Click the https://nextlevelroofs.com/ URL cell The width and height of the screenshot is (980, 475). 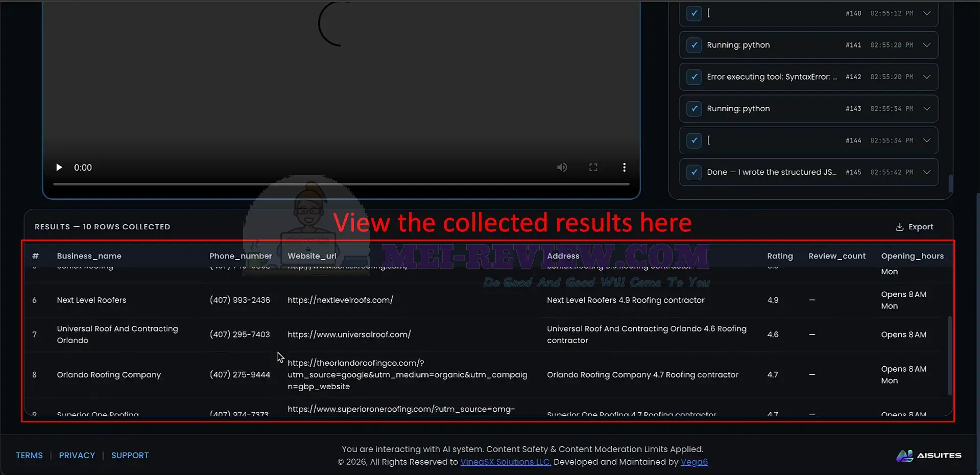[x=340, y=300]
